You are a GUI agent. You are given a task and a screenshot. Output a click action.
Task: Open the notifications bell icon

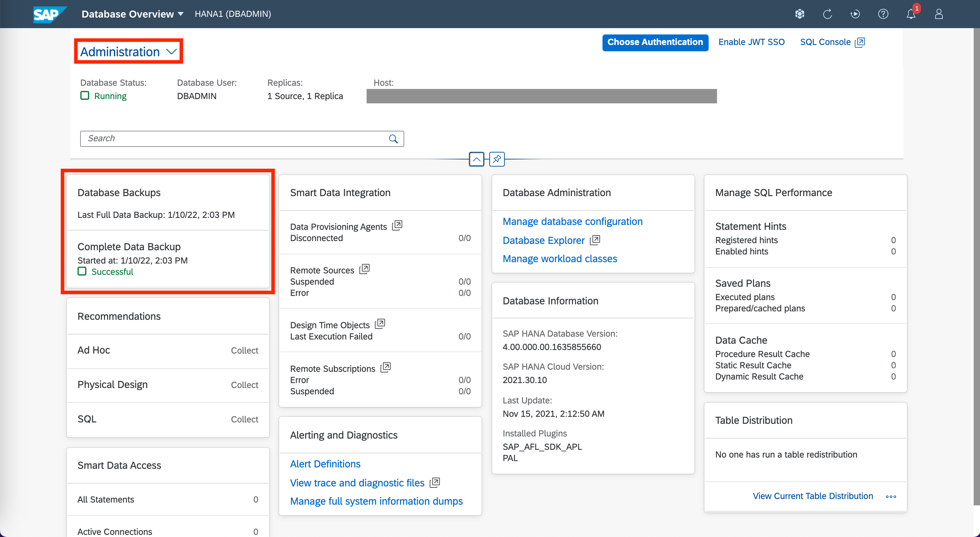pyautogui.click(x=911, y=14)
